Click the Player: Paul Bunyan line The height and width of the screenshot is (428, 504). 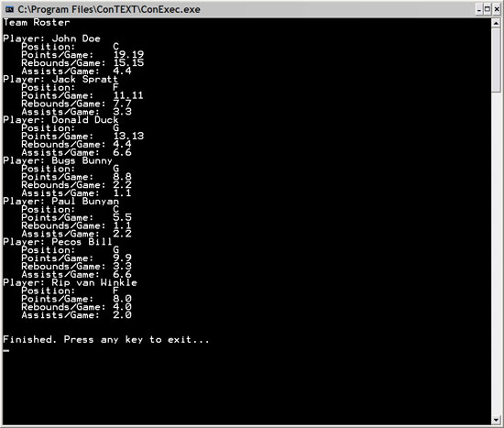pos(61,201)
